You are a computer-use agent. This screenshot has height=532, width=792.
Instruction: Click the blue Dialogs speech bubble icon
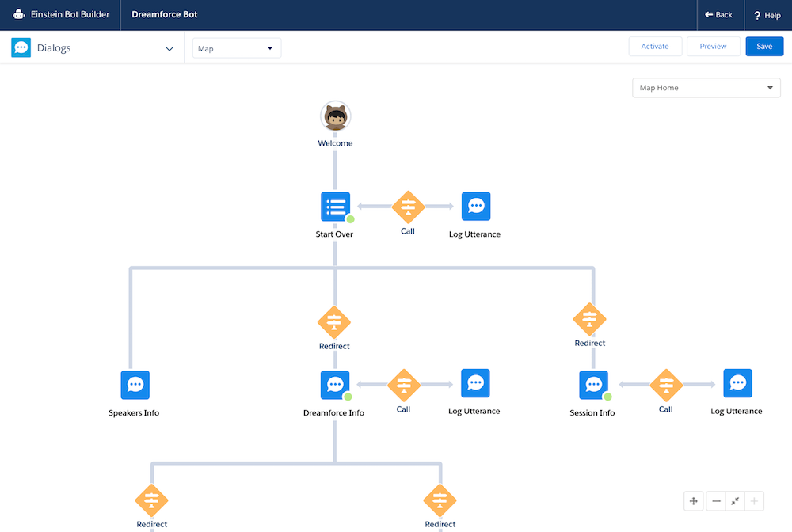21,47
